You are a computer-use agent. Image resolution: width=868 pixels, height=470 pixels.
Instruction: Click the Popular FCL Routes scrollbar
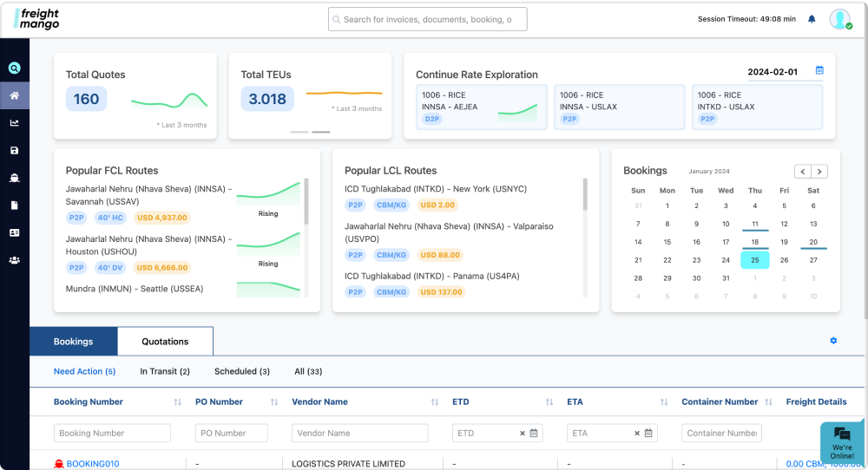coord(306,202)
